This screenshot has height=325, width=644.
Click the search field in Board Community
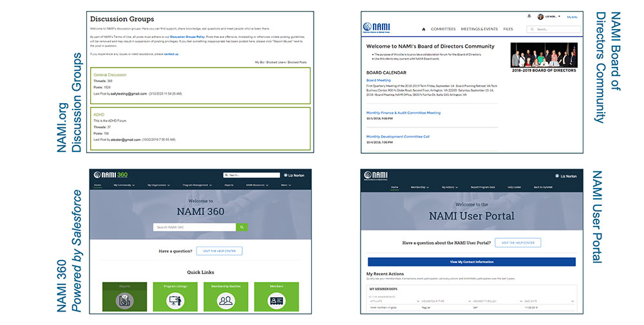pos(554,29)
